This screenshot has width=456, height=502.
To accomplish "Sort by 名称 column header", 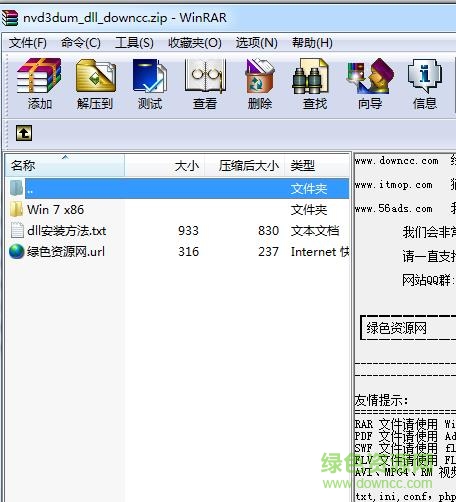I will tap(65, 165).
